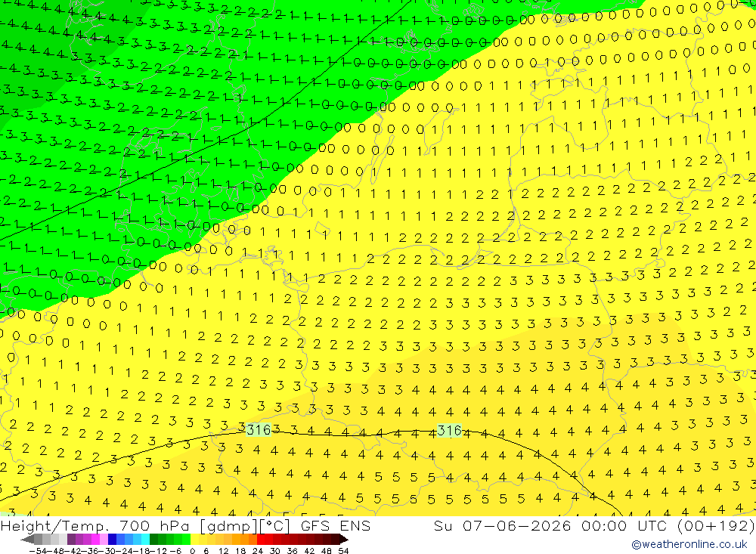Click the legend value 54
This screenshot has width=756, height=554.
(x=343, y=551)
